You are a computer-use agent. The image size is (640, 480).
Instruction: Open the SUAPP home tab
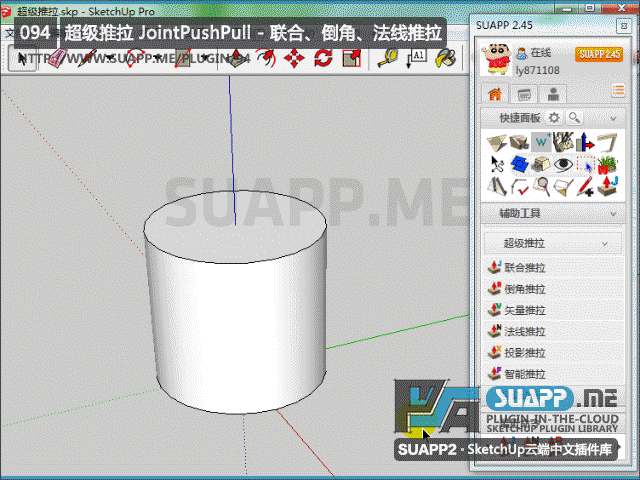tap(495, 94)
